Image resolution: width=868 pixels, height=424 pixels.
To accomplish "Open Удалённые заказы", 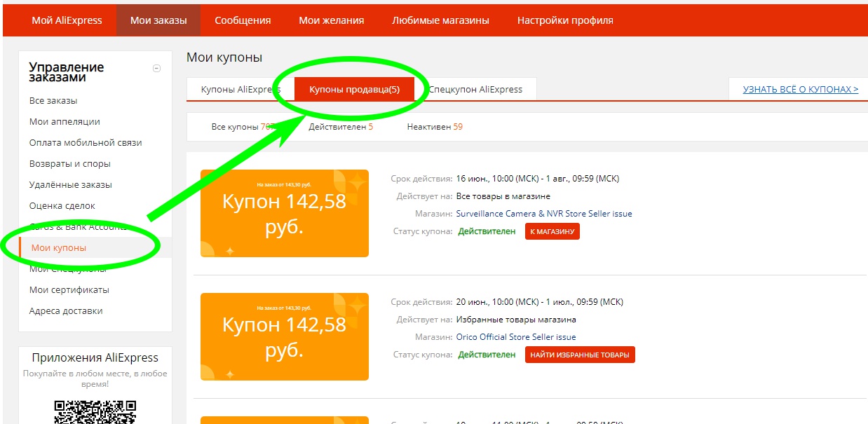I will click(x=71, y=184).
